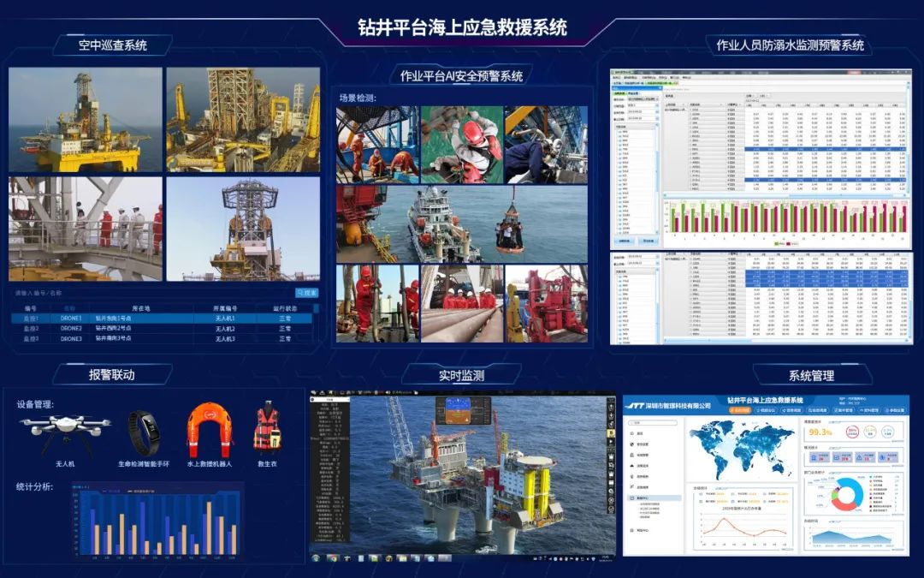Click the water rescue robot icon
This screenshot has width=924, height=578.
(x=209, y=430)
